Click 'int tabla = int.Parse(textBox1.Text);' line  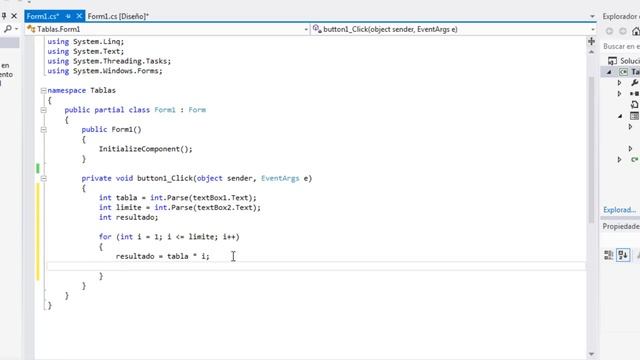click(x=178, y=198)
